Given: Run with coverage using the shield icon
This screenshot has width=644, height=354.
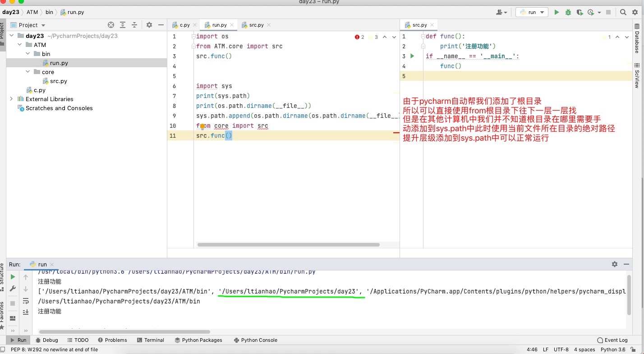Looking at the screenshot, I should click(x=580, y=13).
